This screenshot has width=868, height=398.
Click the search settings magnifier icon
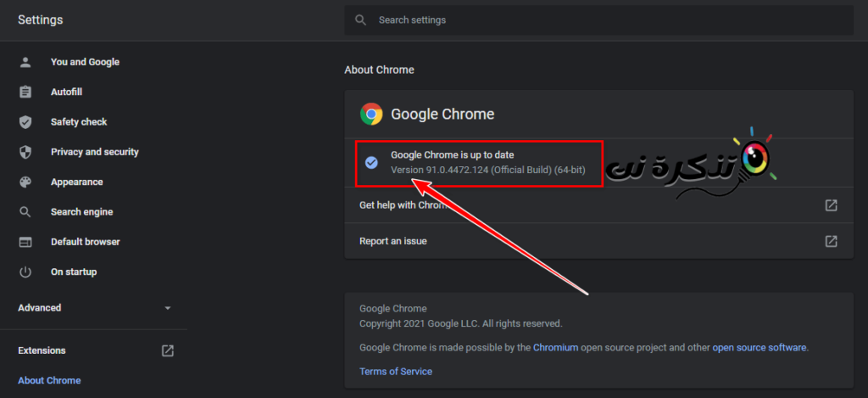[361, 20]
